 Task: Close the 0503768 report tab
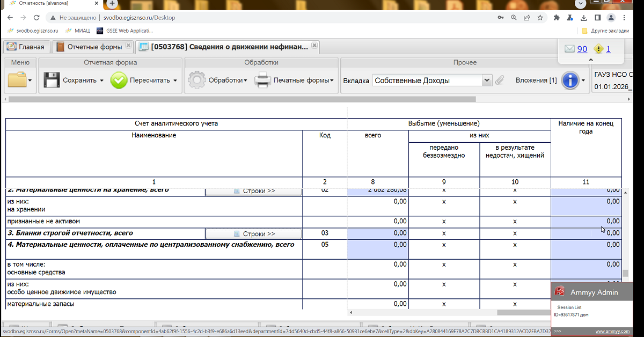(x=314, y=46)
